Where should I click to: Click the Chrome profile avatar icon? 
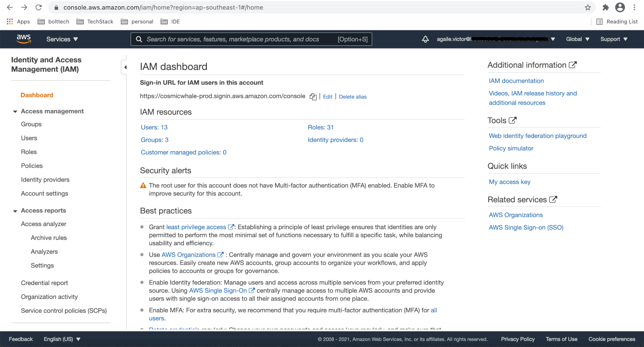tap(620, 8)
